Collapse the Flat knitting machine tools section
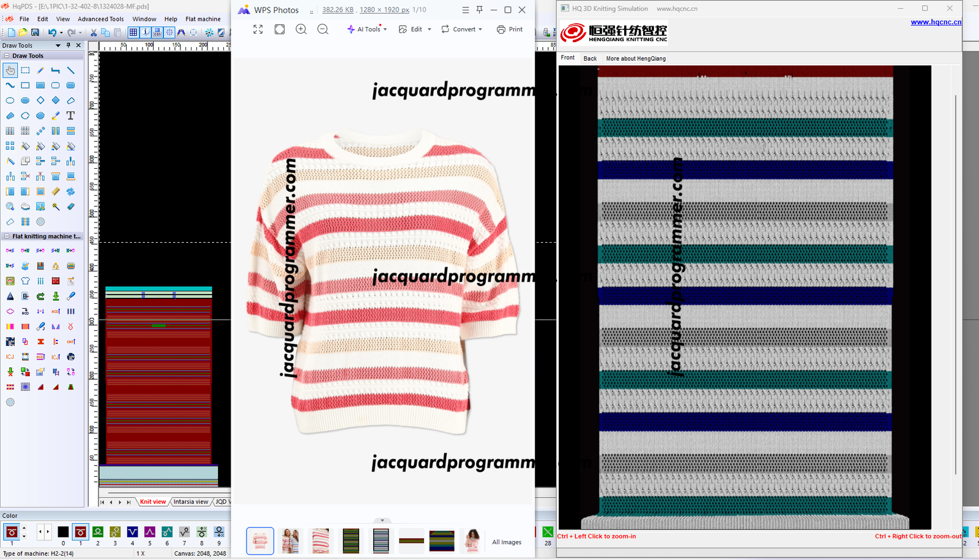Image resolution: width=979 pixels, height=560 pixels. (7, 236)
